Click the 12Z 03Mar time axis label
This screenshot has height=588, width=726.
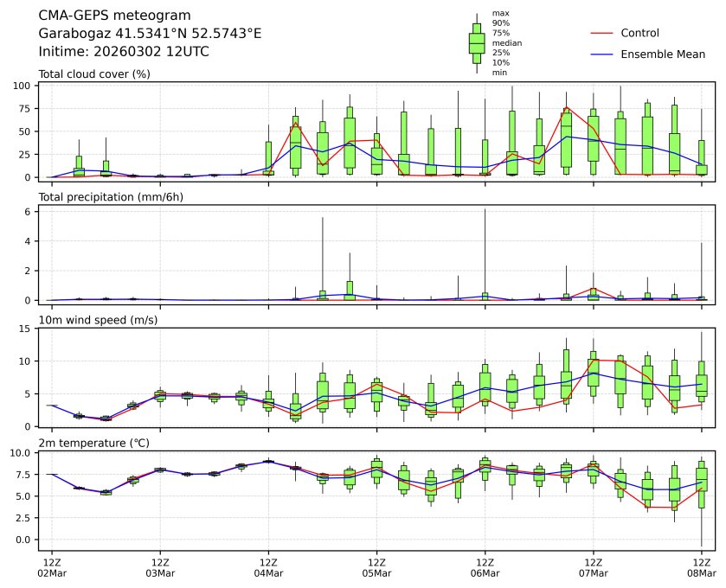point(160,567)
